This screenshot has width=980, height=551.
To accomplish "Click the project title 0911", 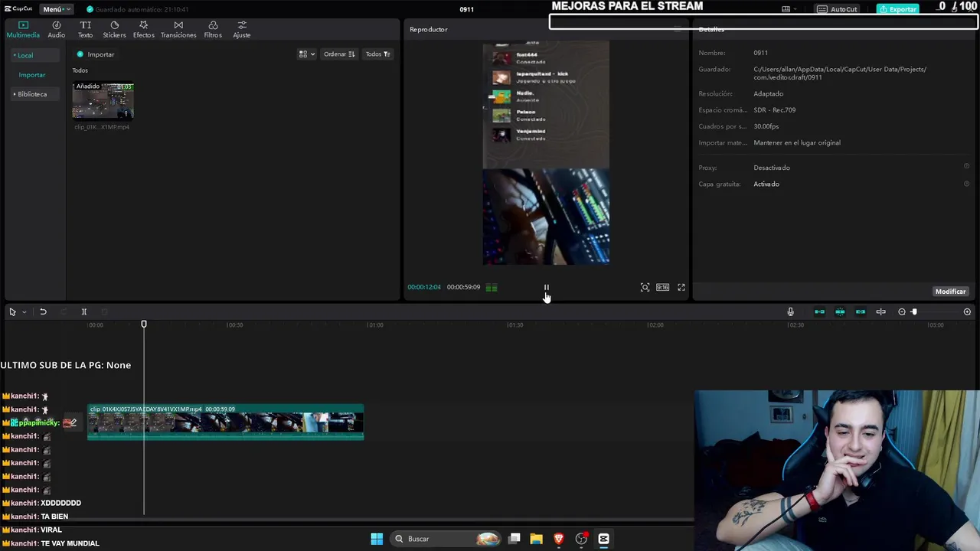I will pyautogui.click(x=467, y=9).
